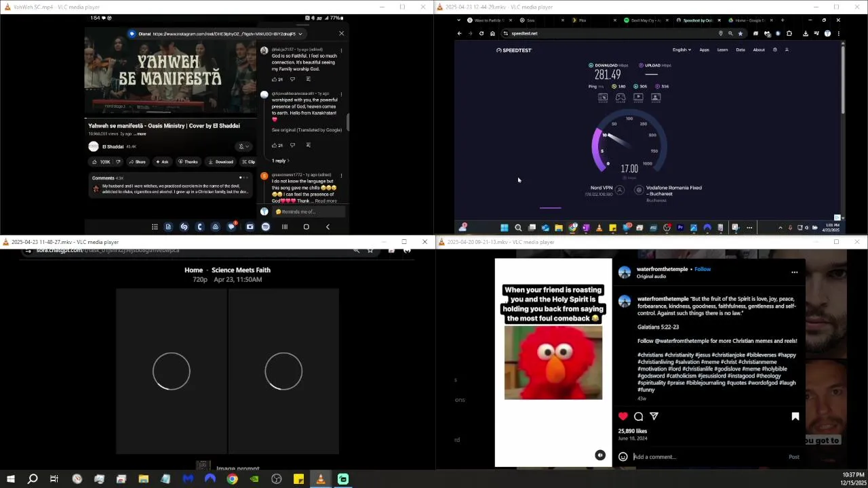The width and height of the screenshot is (868, 488).
Task: Click Nord VPN user icon on Speedtest
Action: (619, 190)
